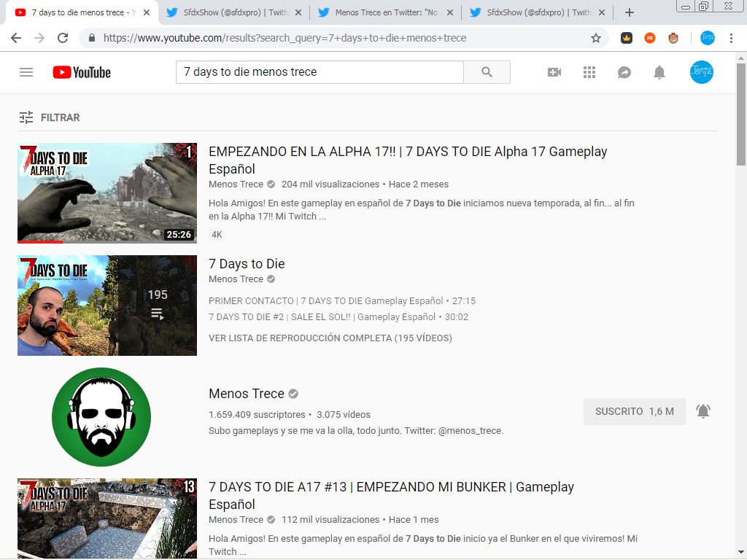Click Menos Trece under first video
Viewport: 747px width, 560px height.
point(236,184)
